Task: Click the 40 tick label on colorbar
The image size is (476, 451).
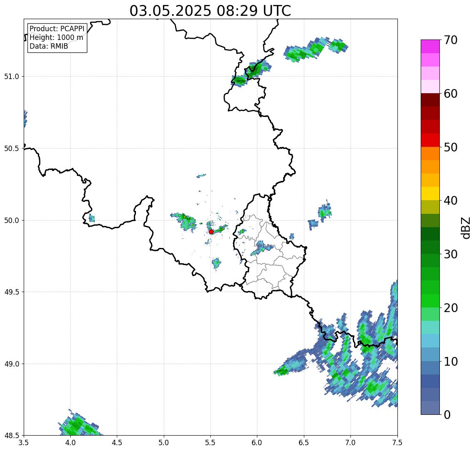Action: click(451, 201)
